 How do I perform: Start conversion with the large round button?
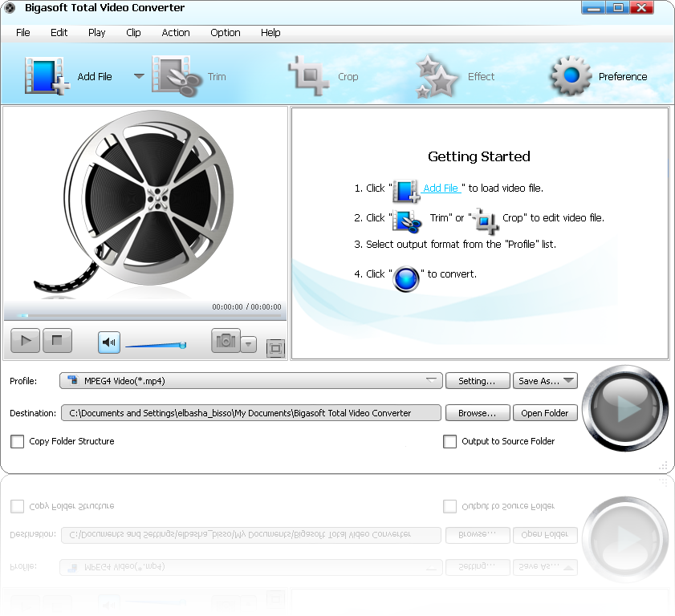point(624,409)
